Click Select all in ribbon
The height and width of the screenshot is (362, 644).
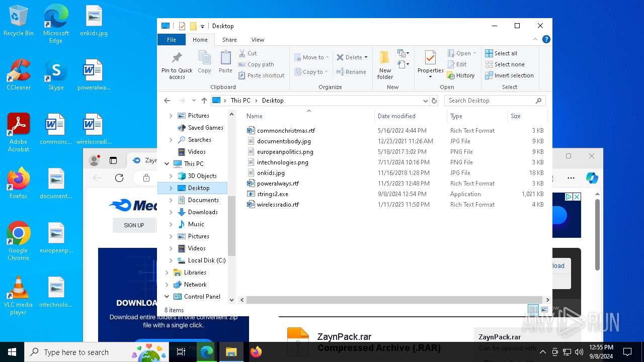[501, 53]
